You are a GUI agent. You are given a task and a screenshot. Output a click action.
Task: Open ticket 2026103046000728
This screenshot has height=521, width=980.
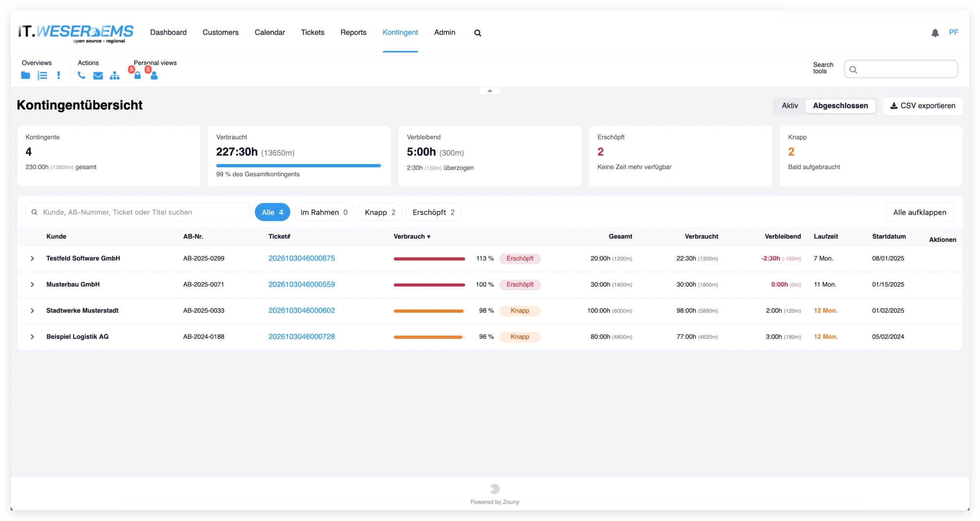[301, 337]
